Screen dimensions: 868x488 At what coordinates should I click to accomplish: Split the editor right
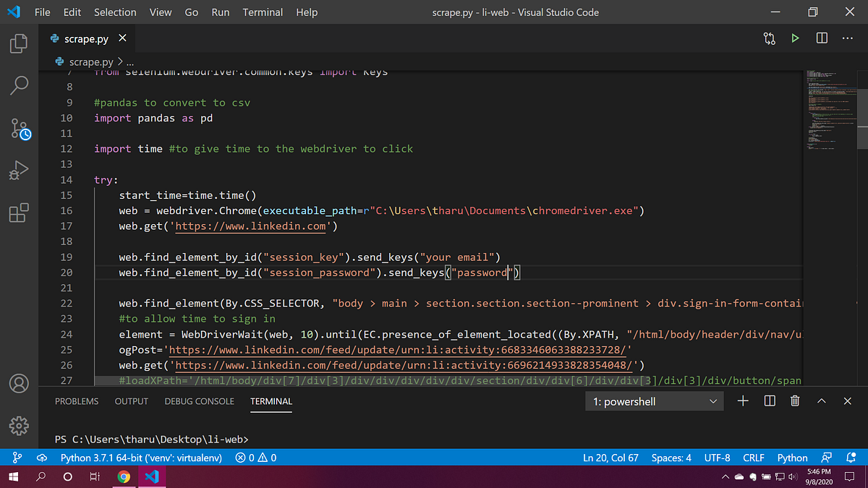[822, 38]
